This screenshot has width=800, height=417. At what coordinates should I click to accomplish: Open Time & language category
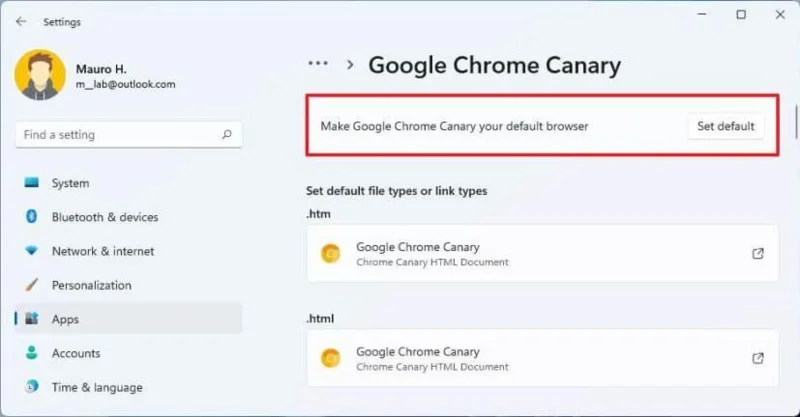click(x=129, y=387)
